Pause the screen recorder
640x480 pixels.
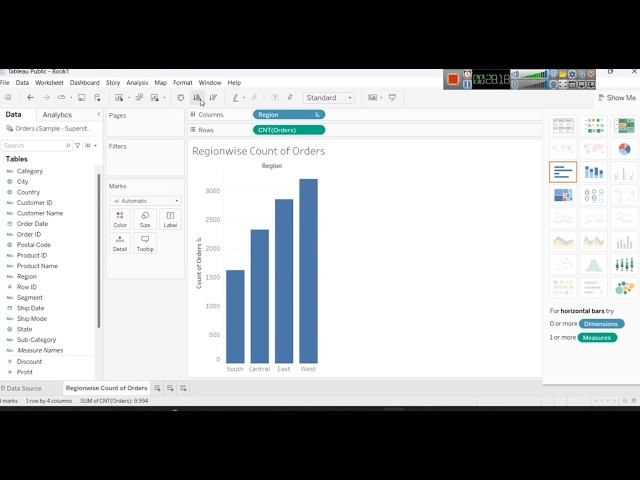click(467, 84)
